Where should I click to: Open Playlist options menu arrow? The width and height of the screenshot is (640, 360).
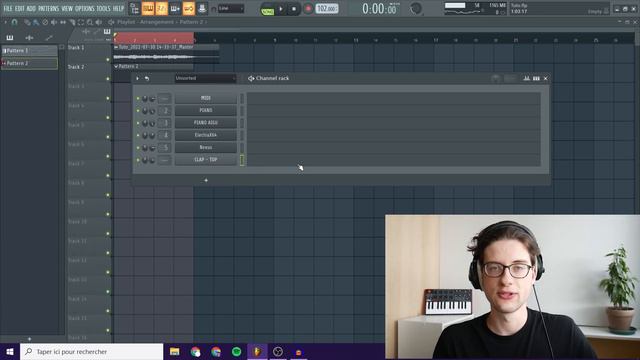pyautogui.click(x=6, y=22)
